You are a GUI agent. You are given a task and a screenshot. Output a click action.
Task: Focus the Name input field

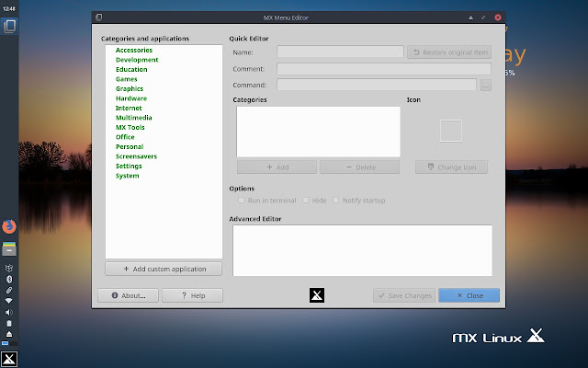340,52
